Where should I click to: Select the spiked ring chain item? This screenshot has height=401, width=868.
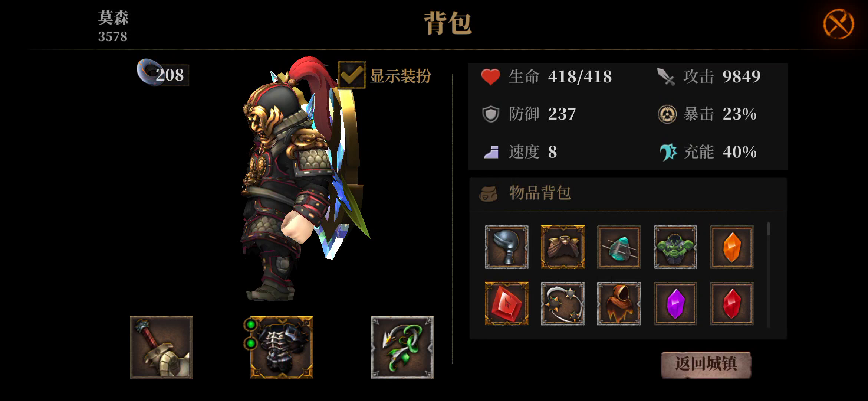tap(563, 303)
